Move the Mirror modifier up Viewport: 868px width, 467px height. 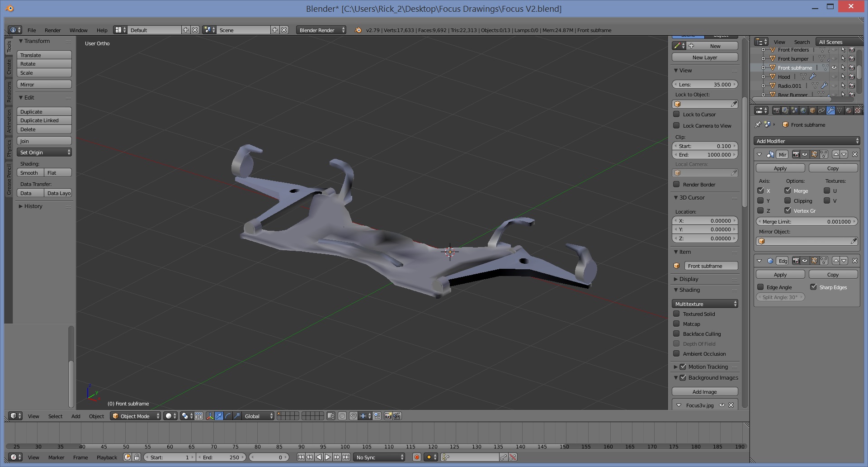pyautogui.click(x=836, y=154)
